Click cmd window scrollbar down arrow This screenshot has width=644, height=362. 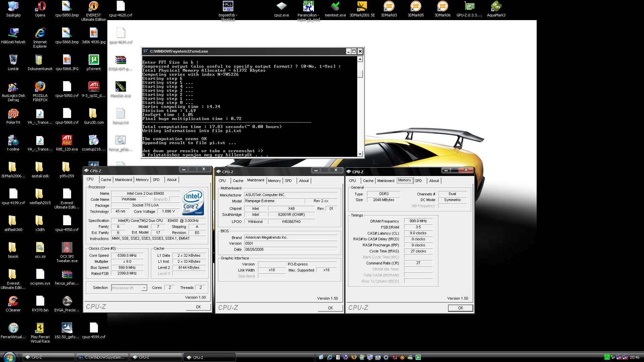360,154
